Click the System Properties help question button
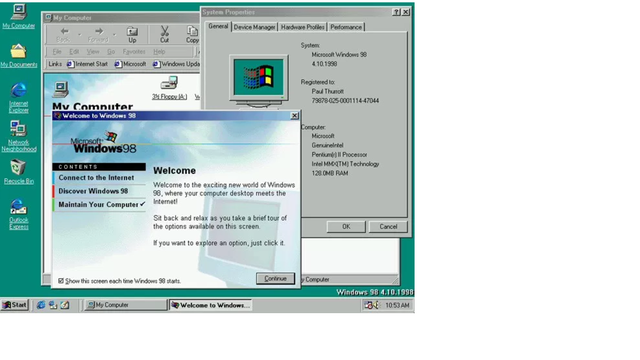The image size is (640, 360). (x=396, y=12)
